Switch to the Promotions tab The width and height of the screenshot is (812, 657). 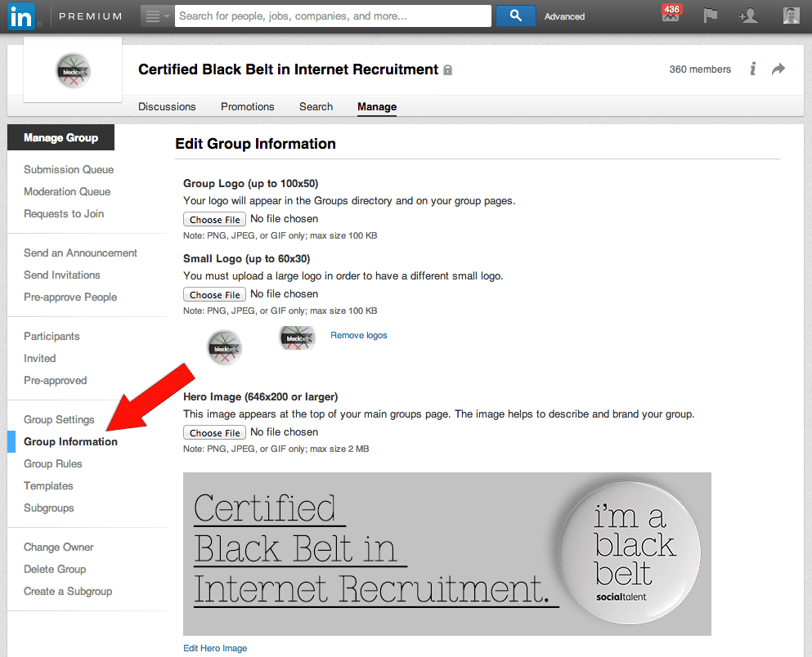pos(248,106)
